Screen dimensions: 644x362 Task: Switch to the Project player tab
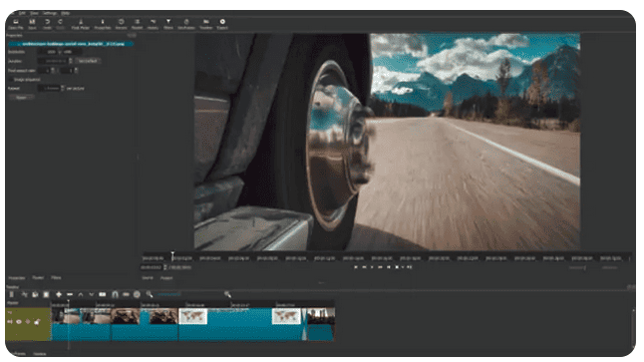pyautogui.click(x=166, y=278)
